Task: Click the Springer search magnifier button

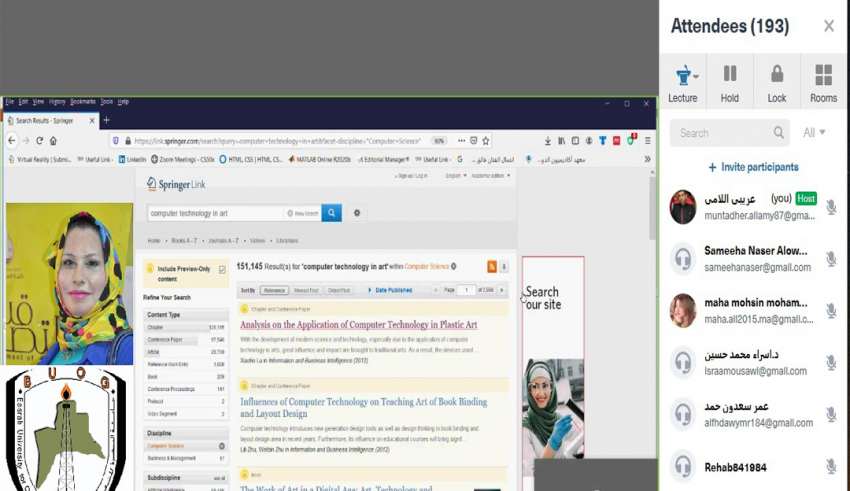Action: click(331, 213)
